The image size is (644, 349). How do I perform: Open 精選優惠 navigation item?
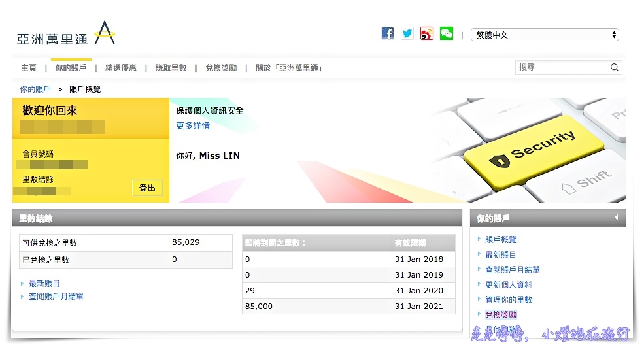[121, 68]
